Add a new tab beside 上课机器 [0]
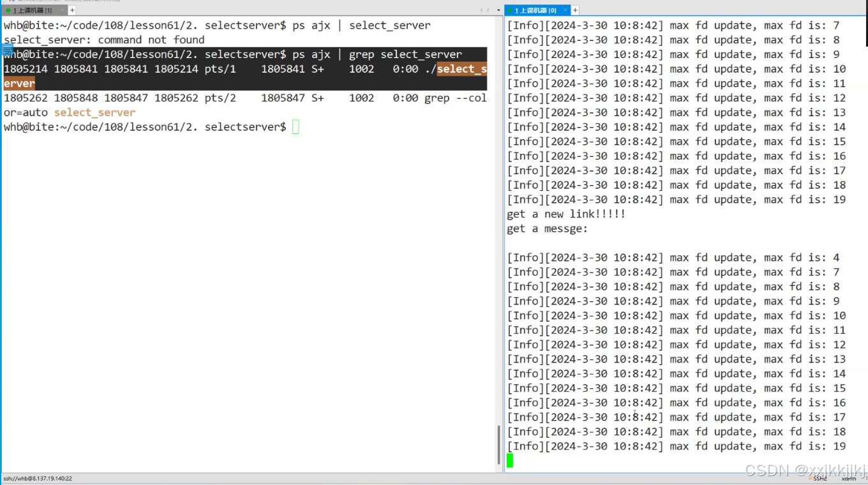This screenshot has width=868, height=485. click(575, 10)
